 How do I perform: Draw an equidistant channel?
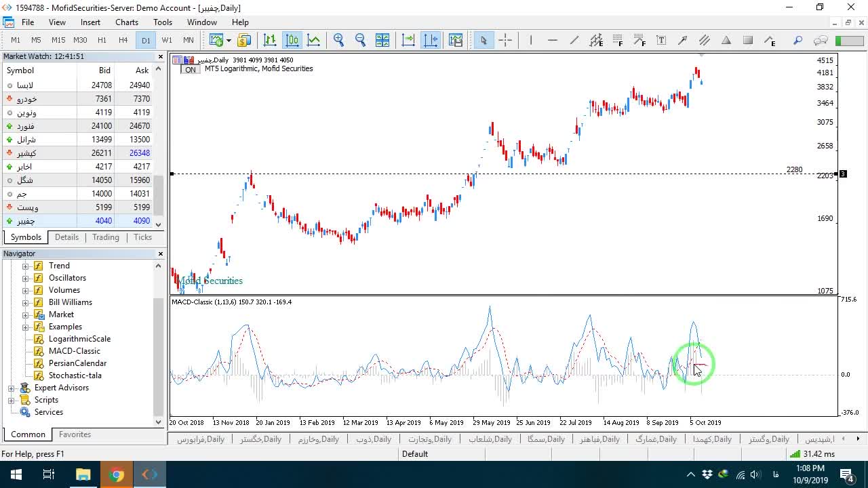596,40
